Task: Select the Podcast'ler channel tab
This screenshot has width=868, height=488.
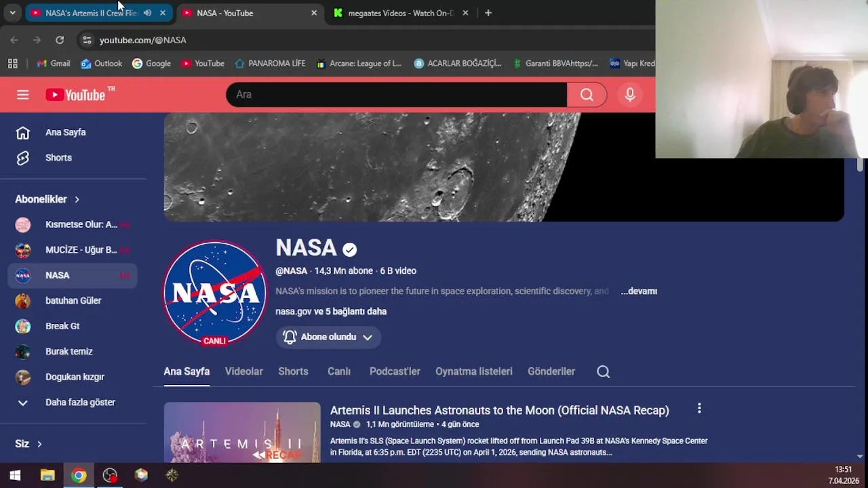Action: (x=395, y=371)
